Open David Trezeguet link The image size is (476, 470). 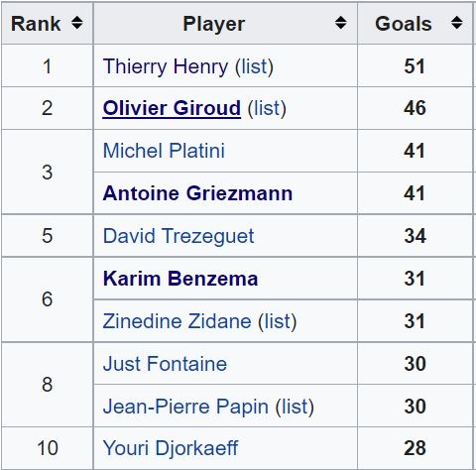pos(178,236)
